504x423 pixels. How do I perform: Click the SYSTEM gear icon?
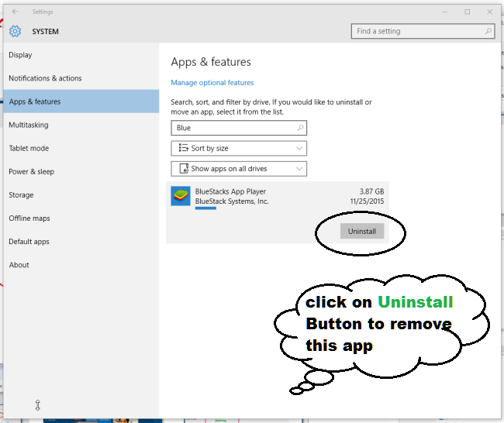15,31
